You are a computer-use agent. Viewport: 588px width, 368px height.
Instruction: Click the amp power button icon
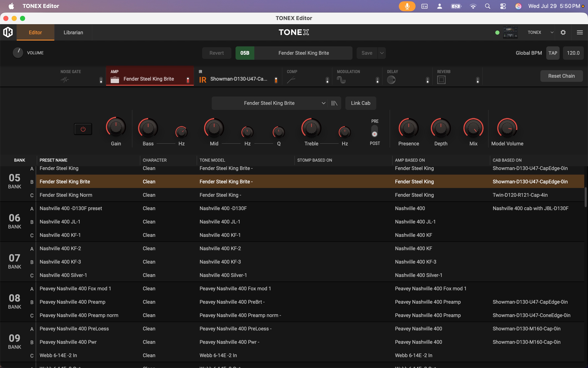click(x=83, y=129)
